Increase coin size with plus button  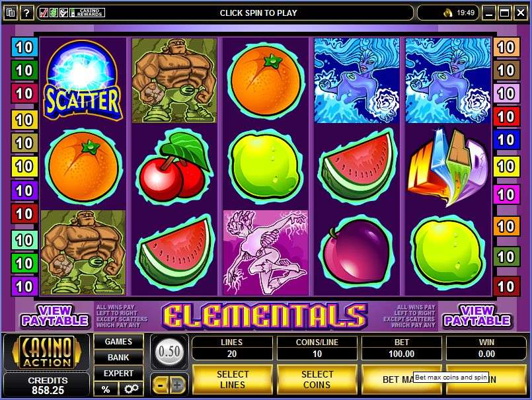click(177, 385)
